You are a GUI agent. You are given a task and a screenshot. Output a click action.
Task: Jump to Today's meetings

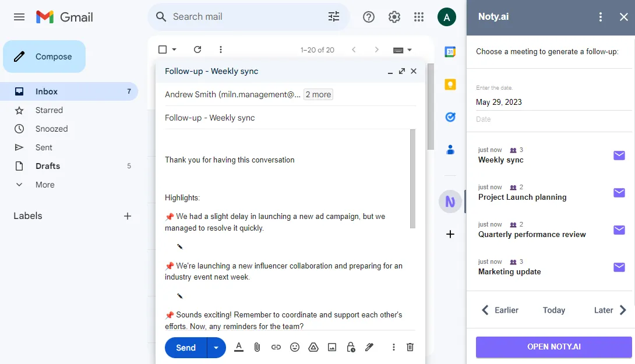click(553, 310)
